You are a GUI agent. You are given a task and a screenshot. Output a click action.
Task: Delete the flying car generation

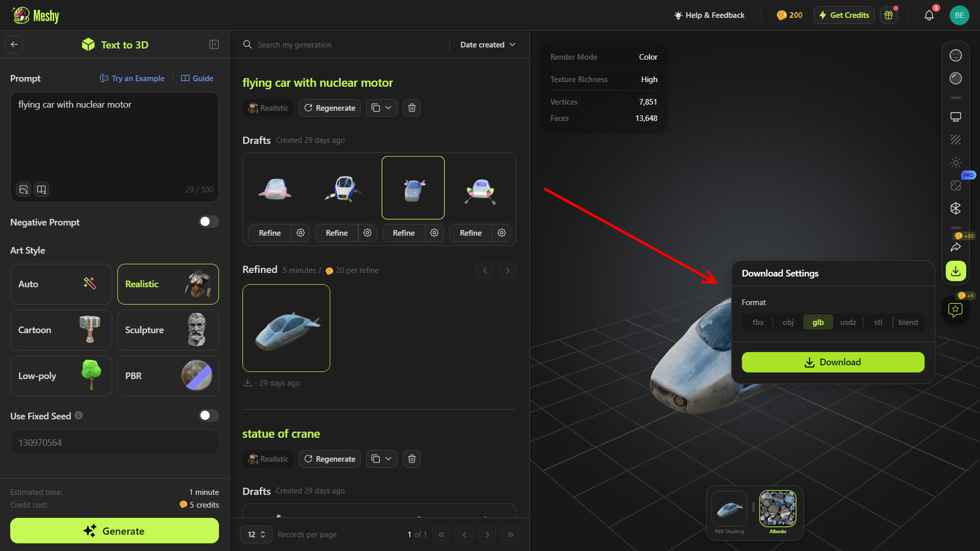411,108
